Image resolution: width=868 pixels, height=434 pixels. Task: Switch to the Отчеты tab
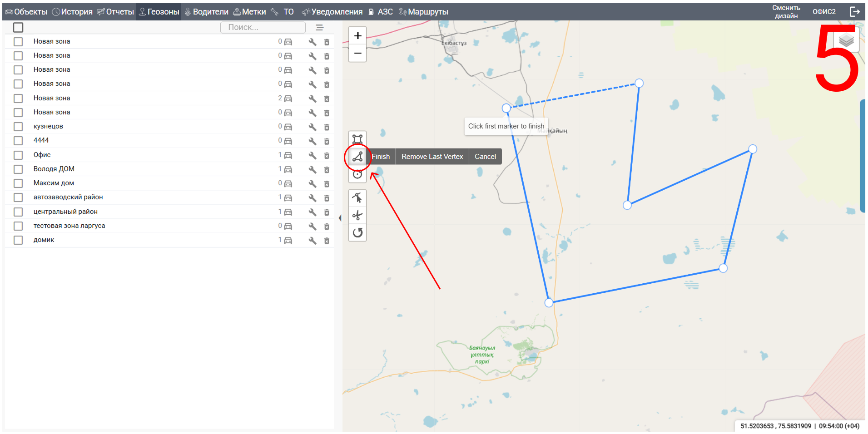(x=116, y=12)
